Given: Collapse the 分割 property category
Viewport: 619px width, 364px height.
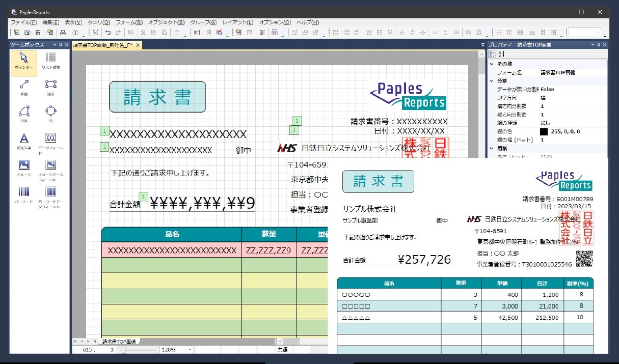Looking at the screenshot, I should (491, 81).
